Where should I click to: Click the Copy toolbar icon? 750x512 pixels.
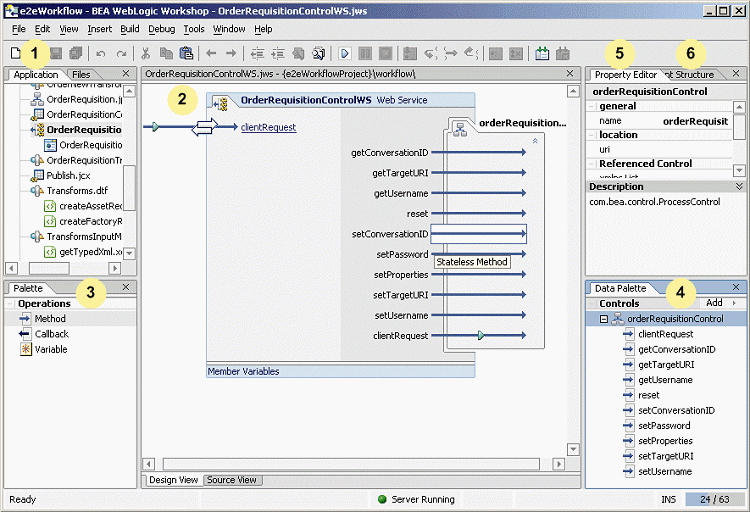click(166, 53)
